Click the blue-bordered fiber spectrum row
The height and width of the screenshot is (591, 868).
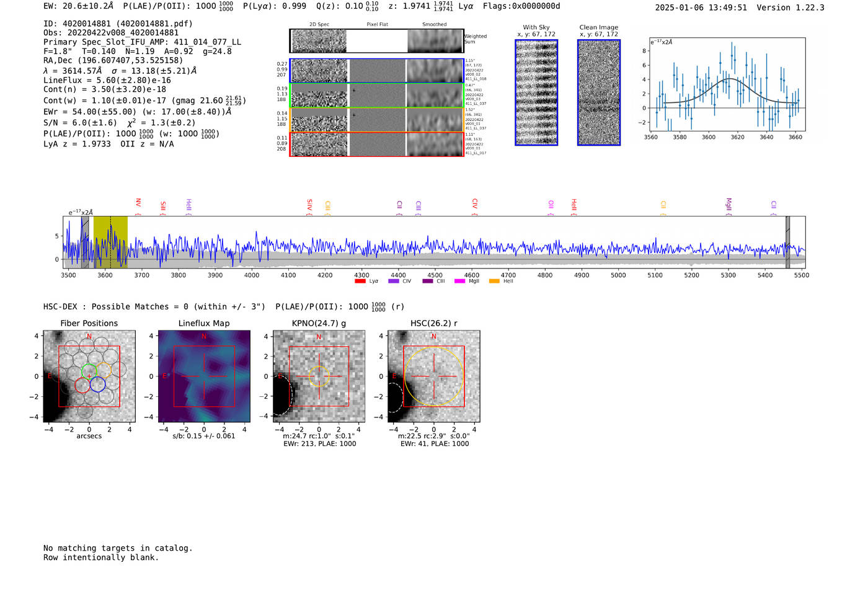[377, 71]
